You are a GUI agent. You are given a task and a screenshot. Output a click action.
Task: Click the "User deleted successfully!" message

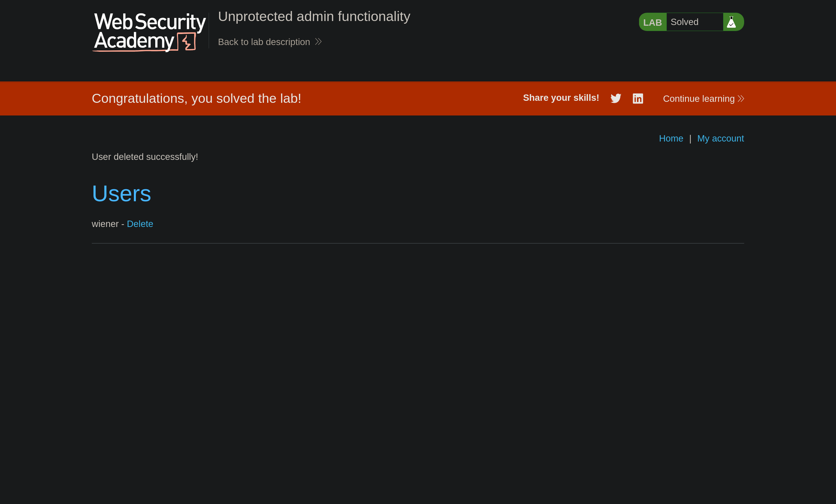tap(145, 157)
